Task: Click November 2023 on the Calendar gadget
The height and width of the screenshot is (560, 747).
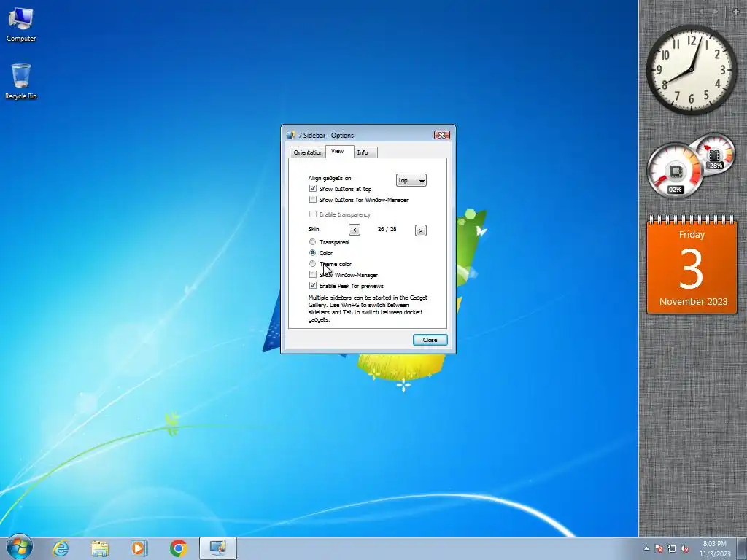Action: (693, 301)
